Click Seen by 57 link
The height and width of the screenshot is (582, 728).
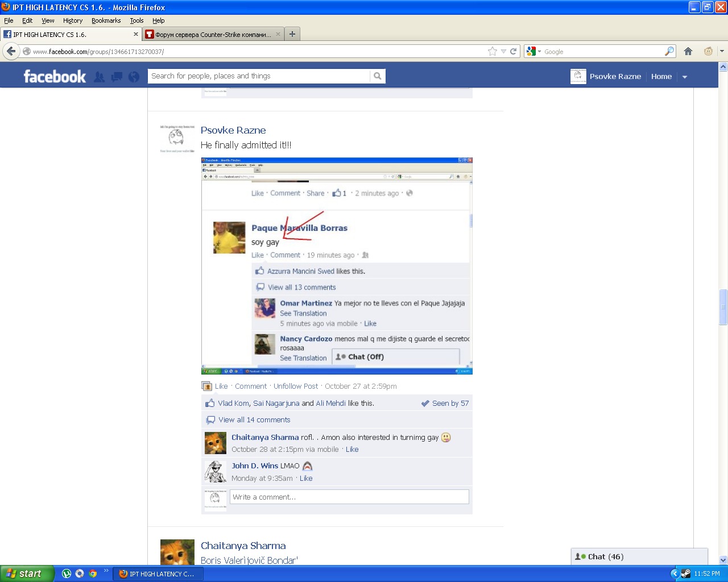450,403
